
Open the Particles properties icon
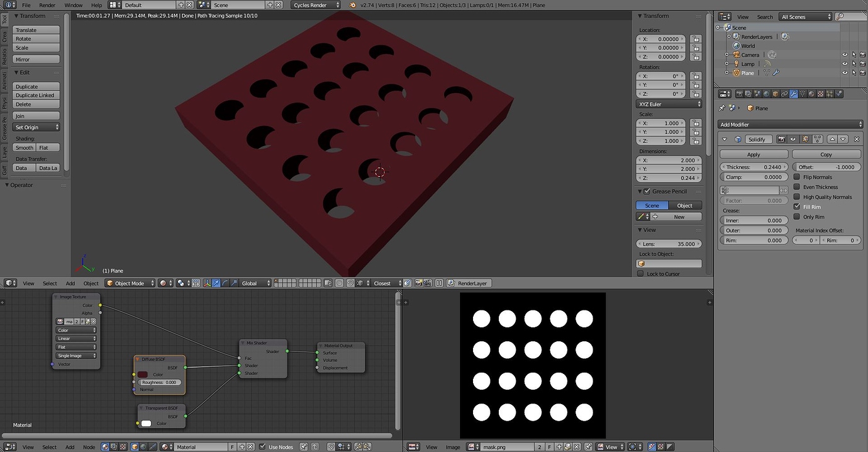828,93
